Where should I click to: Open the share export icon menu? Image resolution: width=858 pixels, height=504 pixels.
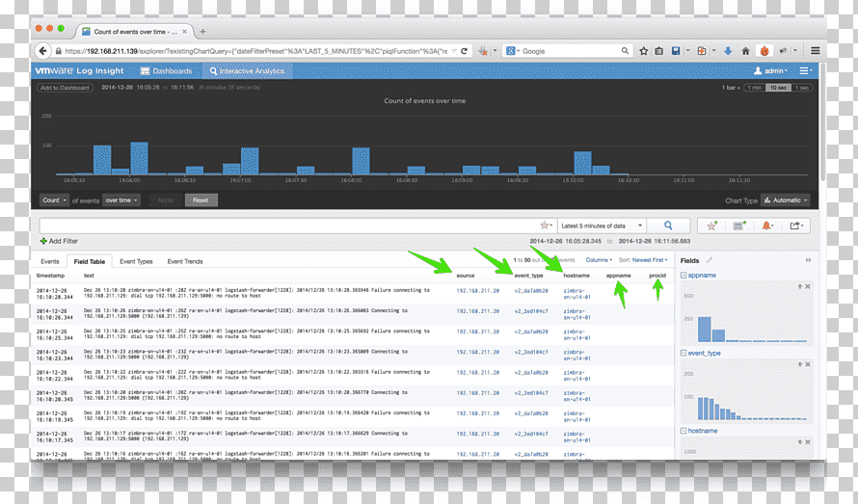[x=796, y=225]
